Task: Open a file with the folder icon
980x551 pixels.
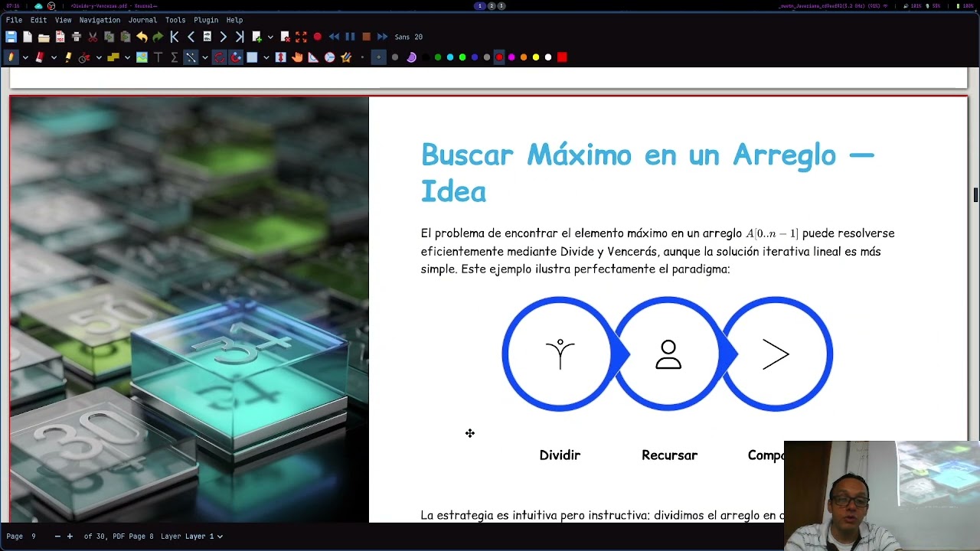Action: point(44,37)
